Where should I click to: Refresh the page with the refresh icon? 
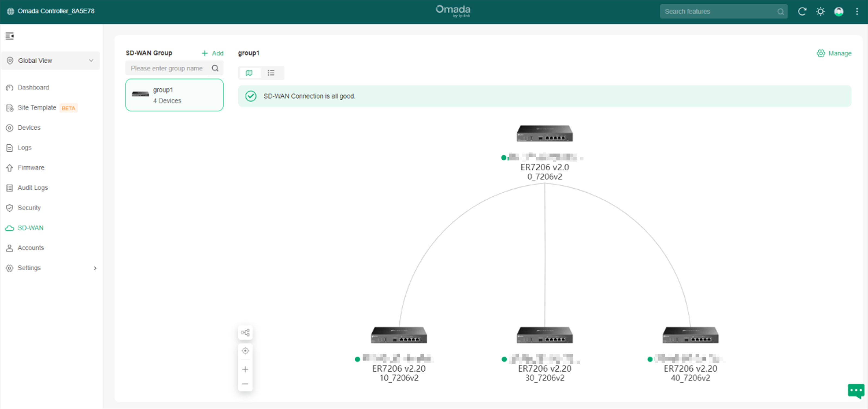point(802,11)
